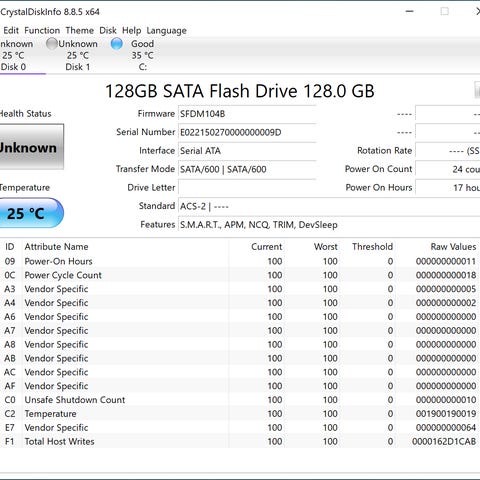This screenshot has width=480, height=480.
Task: Select the AC Vendor Specific row
Action: (240, 372)
